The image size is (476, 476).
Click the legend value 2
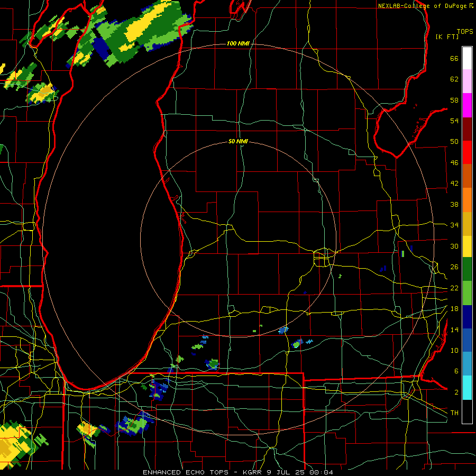tap(456, 392)
